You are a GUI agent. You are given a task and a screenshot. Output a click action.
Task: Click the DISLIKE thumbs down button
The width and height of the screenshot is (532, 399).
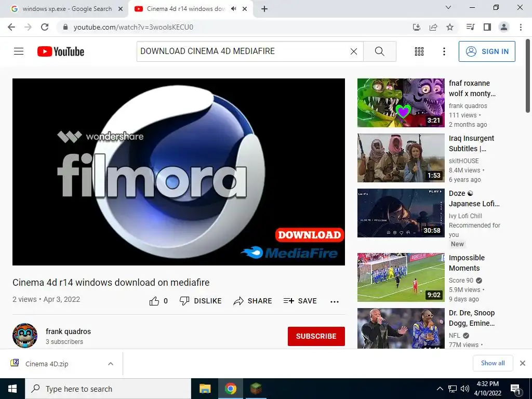pyautogui.click(x=201, y=301)
